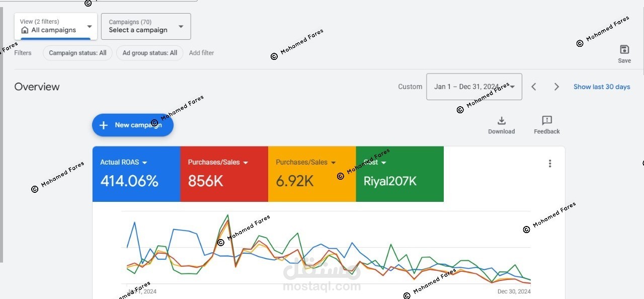Click the Show last 30 days link

tap(602, 87)
